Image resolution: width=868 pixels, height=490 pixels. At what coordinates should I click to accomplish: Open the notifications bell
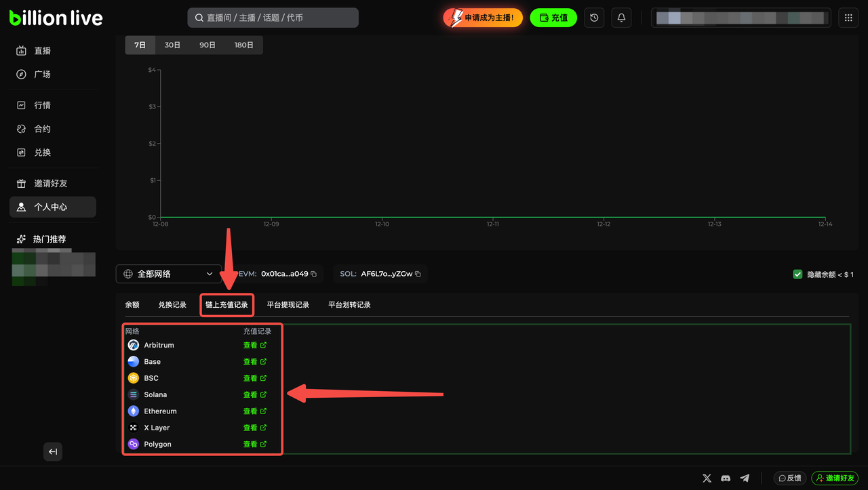621,18
